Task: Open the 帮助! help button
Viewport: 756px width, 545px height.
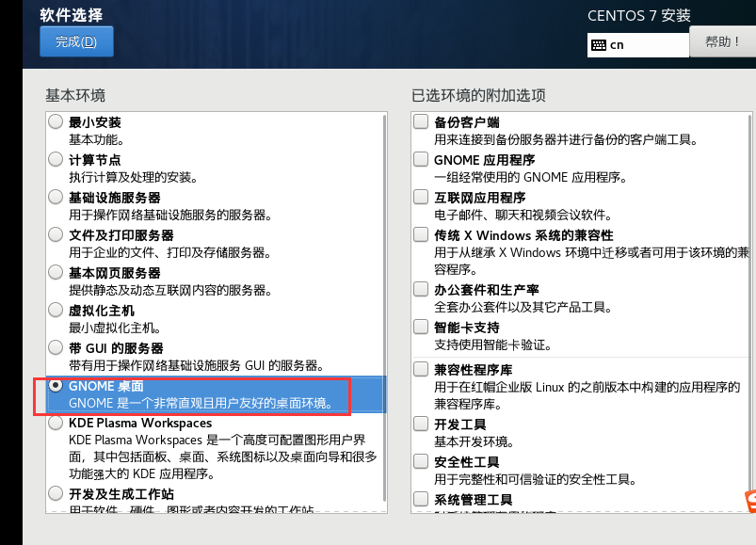Action: tap(722, 42)
